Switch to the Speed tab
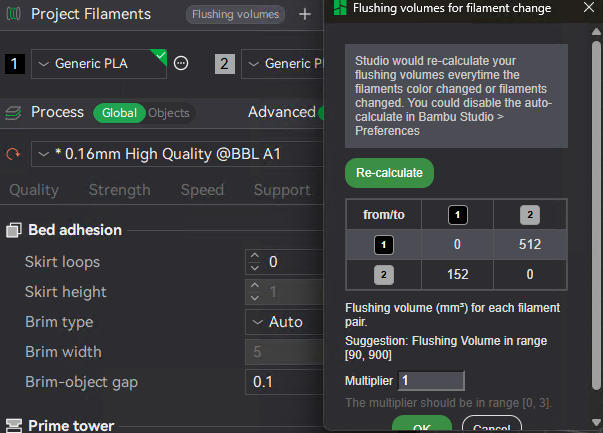603x433 pixels. point(202,190)
